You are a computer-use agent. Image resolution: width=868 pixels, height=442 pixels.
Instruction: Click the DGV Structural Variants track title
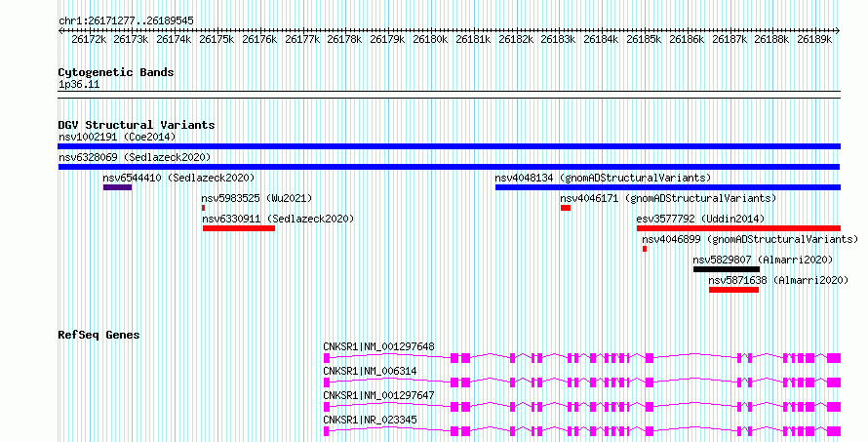(x=137, y=125)
